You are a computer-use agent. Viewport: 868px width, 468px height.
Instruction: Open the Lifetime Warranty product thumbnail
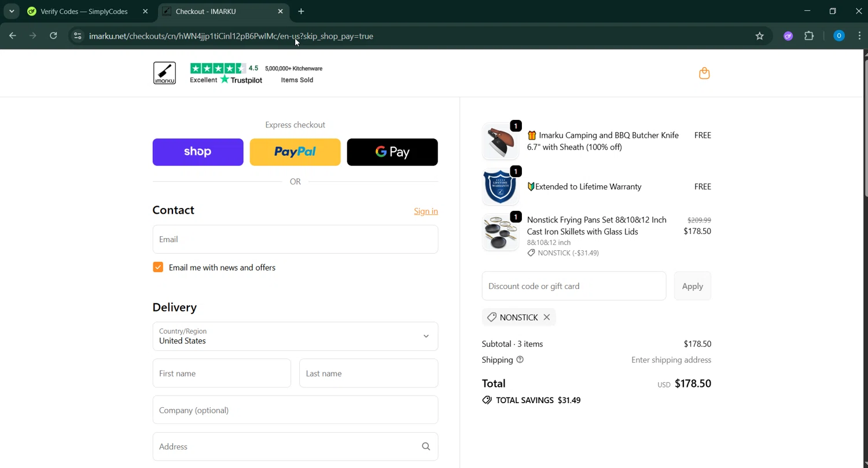(501, 187)
